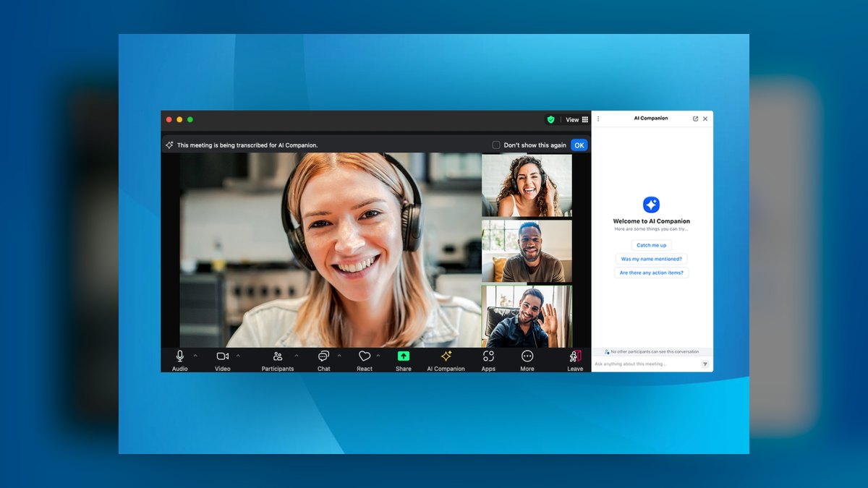Stop the camera with the Video icon
868x488 pixels.
point(223,356)
